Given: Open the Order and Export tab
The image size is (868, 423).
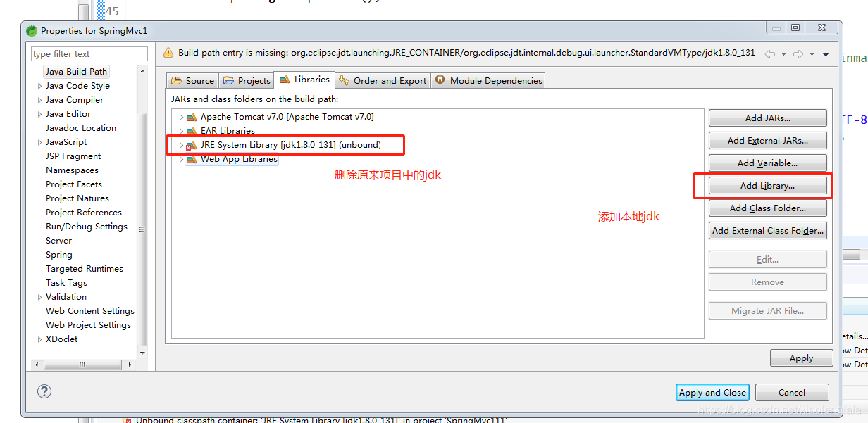Looking at the screenshot, I should 383,80.
